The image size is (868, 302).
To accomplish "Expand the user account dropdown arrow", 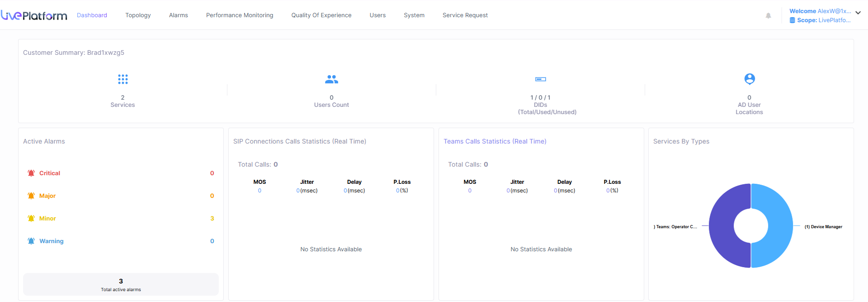I will 858,13.
